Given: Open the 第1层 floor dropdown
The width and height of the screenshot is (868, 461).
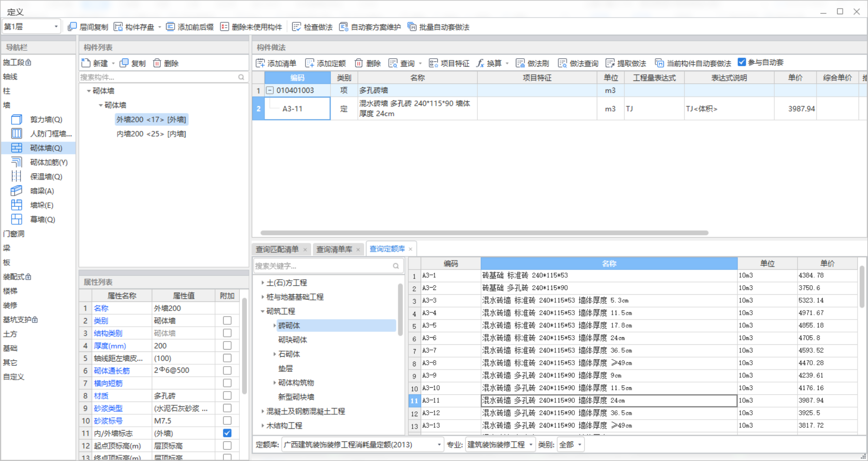Looking at the screenshot, I should (x=31, y=27).
